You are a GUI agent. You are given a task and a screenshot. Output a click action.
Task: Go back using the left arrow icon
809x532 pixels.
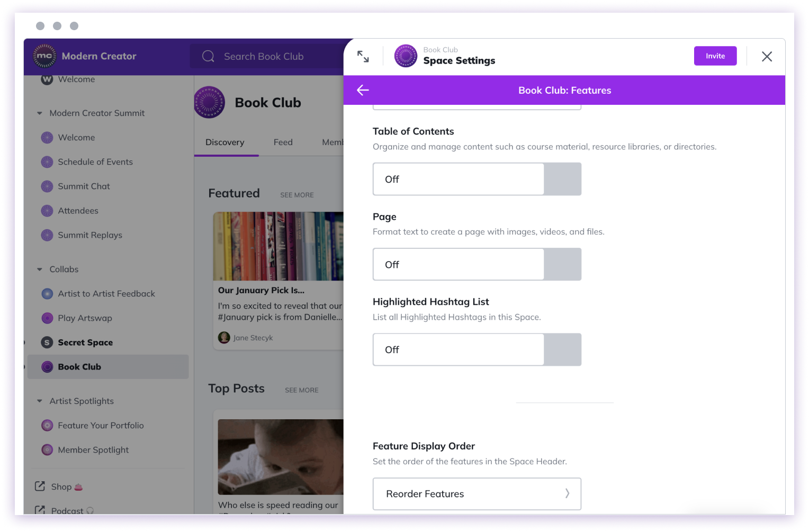pos(363,90)
